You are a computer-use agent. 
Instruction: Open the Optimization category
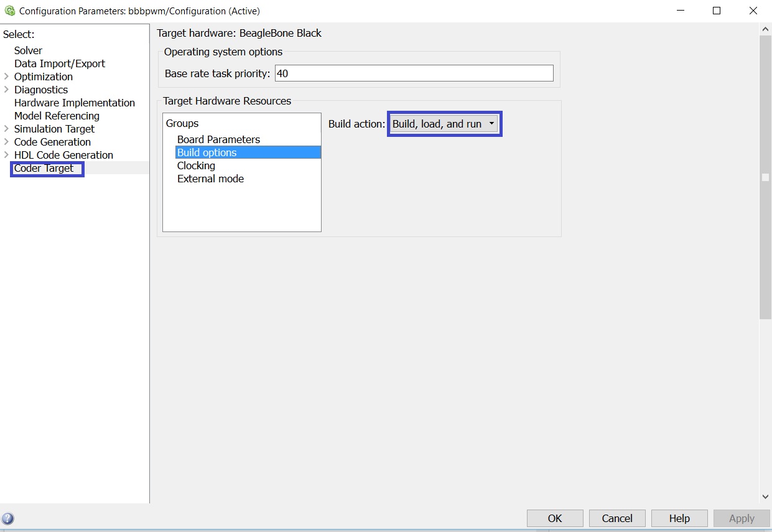pos(44,77)
